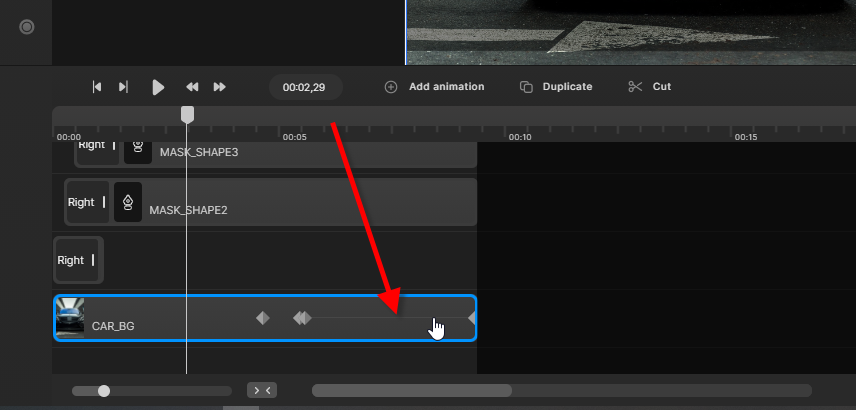Click the Right label on the empty third row

point(70,260)
